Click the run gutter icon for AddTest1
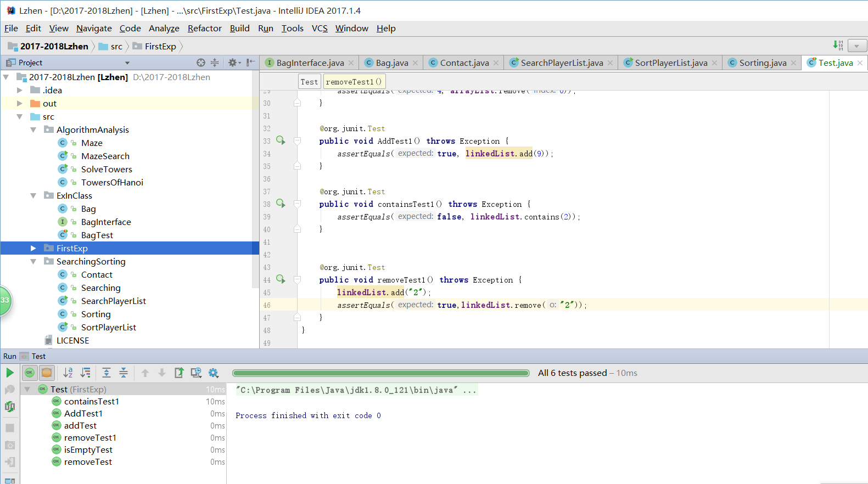Screen dimensions: 868x484 [281, 140]
